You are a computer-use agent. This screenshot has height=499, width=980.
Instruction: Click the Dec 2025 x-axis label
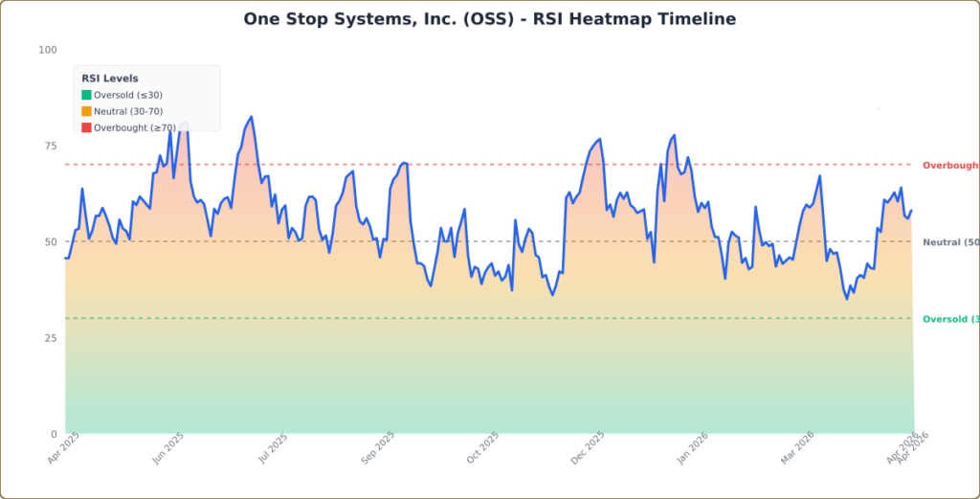(589, 447)
